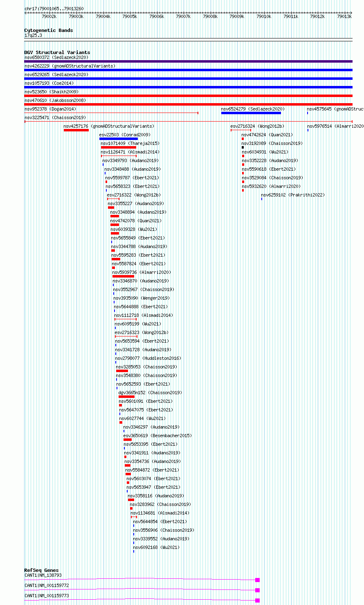Screen dimensions: 364x605
Task: Click red bar of nsv5939736 (Almarri2020)
Action: [123, 276]
